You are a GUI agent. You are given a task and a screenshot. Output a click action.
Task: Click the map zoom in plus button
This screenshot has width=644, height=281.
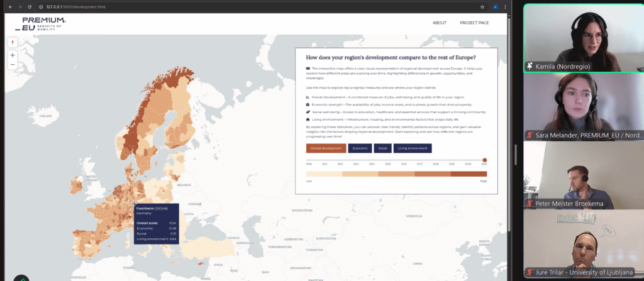(x=13, y=55)
